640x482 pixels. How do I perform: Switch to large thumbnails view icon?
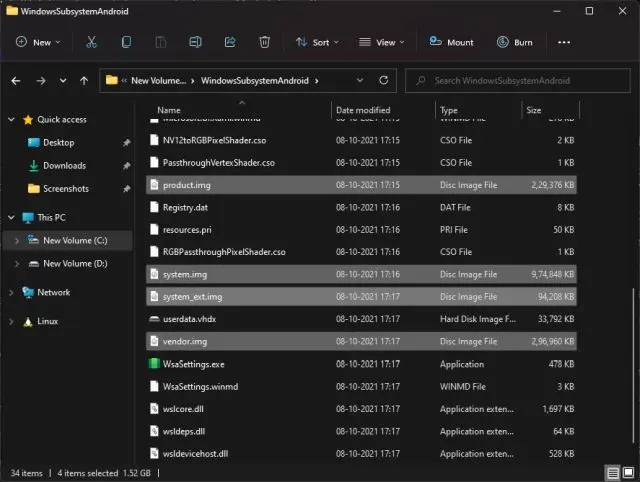(x=627, y=472)
